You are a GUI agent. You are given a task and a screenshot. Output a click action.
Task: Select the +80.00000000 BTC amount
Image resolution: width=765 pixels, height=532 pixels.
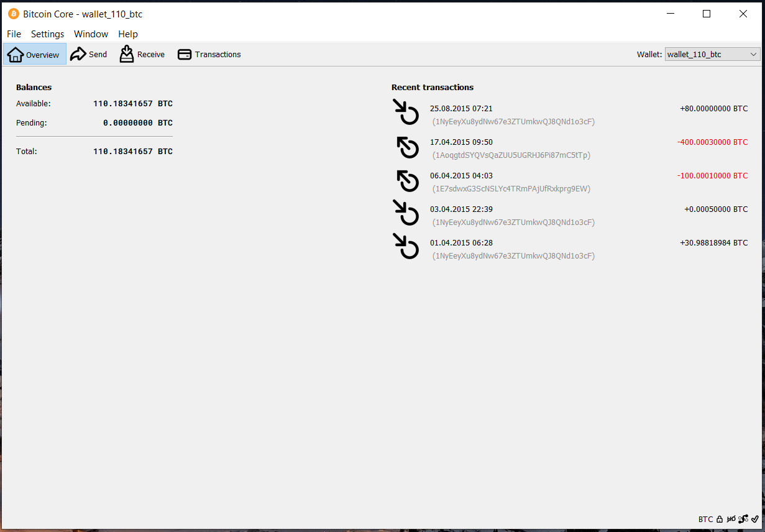click(713, 109)
